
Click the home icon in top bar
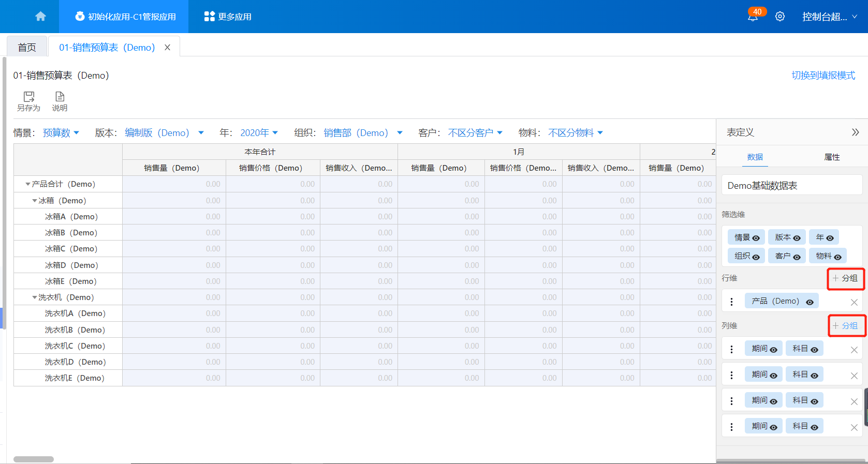40,17
